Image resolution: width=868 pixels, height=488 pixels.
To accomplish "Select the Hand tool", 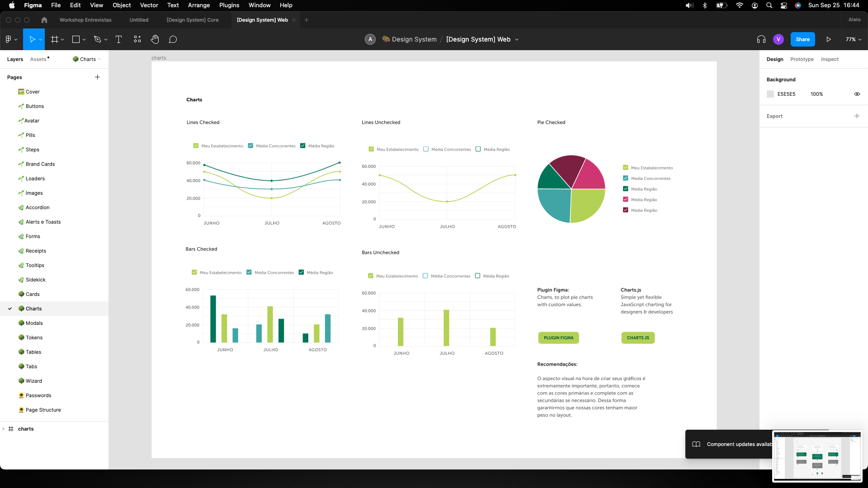I will [x=155, y=39].
